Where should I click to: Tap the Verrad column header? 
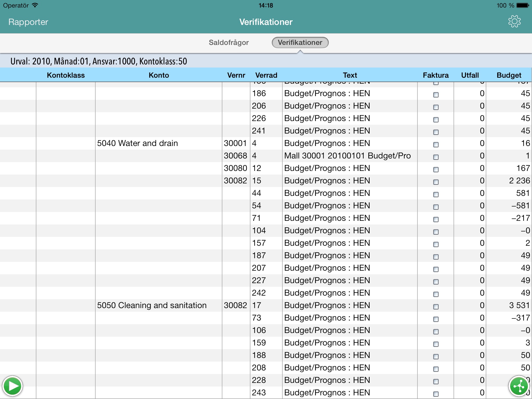[266, 75]
